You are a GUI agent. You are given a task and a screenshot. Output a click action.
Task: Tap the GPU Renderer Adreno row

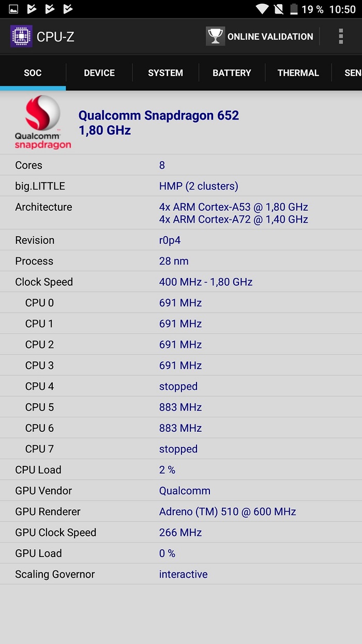(x=181, y=511)
